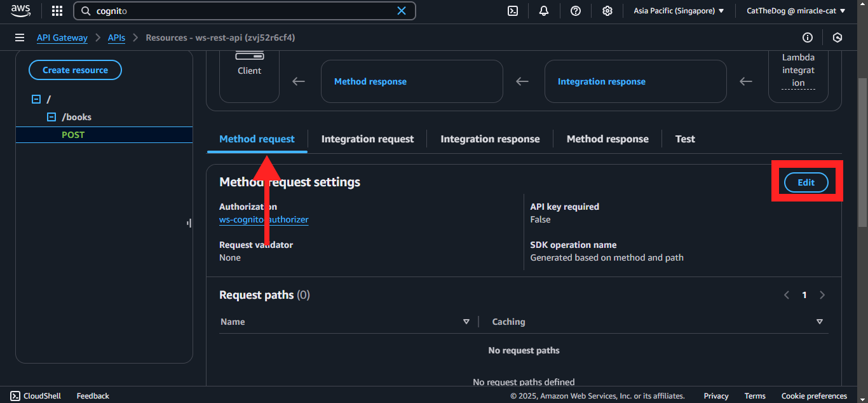Open the help question mark menu
Viewport: 868px width, 403px height.
[576, 11]
